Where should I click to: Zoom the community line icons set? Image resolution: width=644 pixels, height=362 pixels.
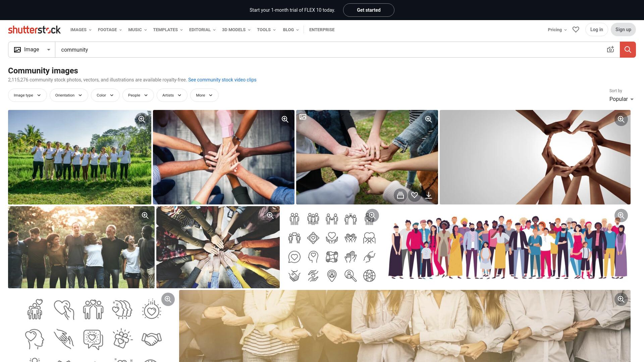372,216
